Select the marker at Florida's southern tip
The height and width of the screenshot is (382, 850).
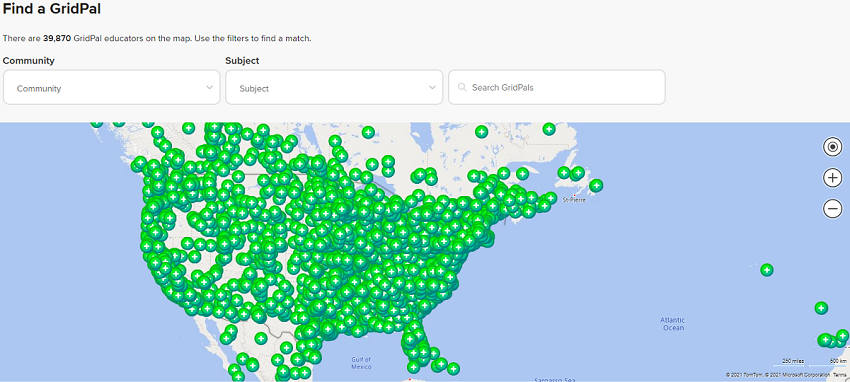point(413,368)
